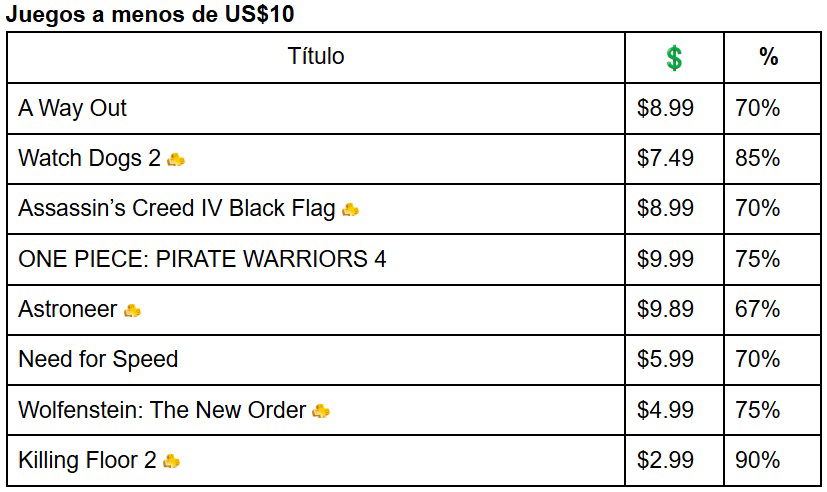Select the Título column header
Image resolution: width=827 pixels, height=492 pixels.
[x=316, y=56]
